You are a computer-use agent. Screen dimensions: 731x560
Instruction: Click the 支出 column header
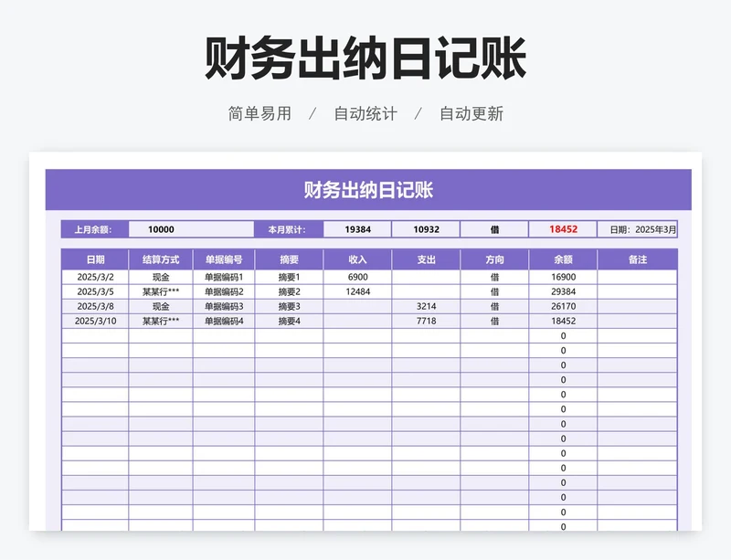(426, 259)
